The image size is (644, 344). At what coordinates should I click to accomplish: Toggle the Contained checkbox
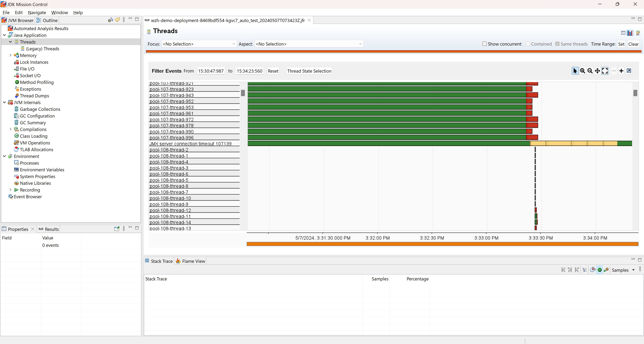coord(528,44)
